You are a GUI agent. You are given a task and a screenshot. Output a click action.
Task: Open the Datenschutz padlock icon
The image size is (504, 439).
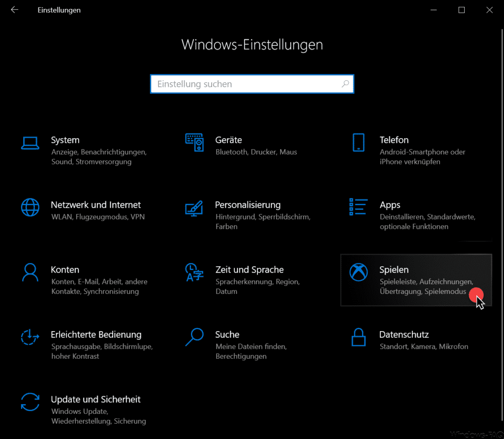pos(358,337)
